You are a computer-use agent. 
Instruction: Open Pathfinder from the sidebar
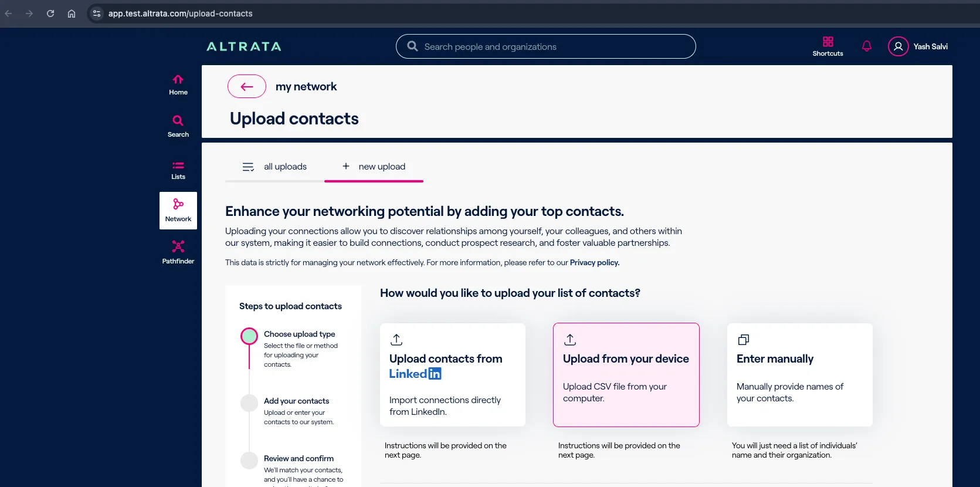click(x=178, y=253)
